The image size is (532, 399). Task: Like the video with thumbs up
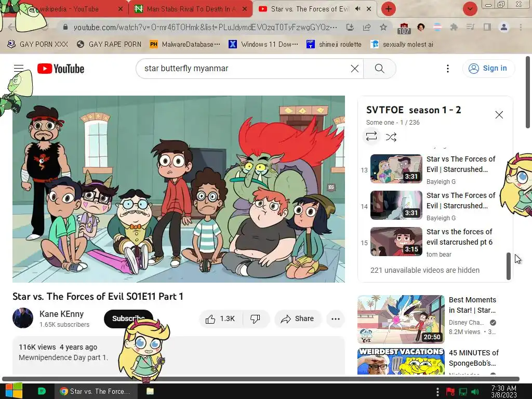[x=220, y=318]
